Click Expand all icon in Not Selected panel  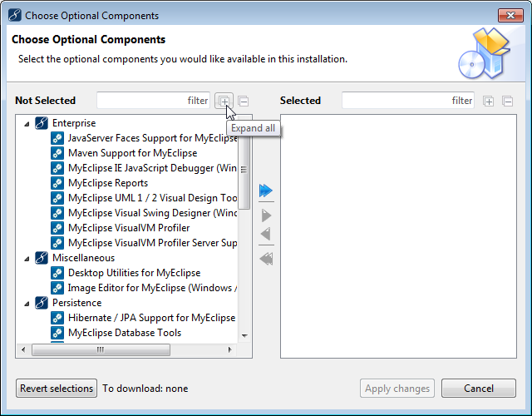[x=224, y=101]
